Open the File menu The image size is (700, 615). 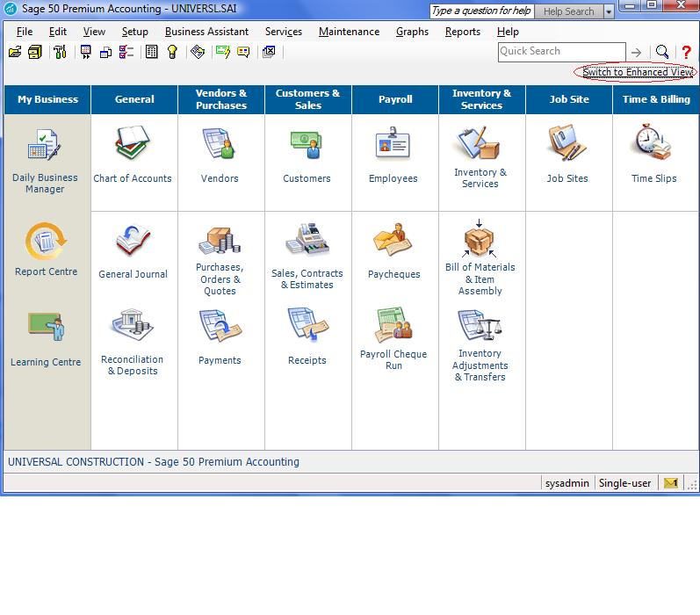[25, 32]
